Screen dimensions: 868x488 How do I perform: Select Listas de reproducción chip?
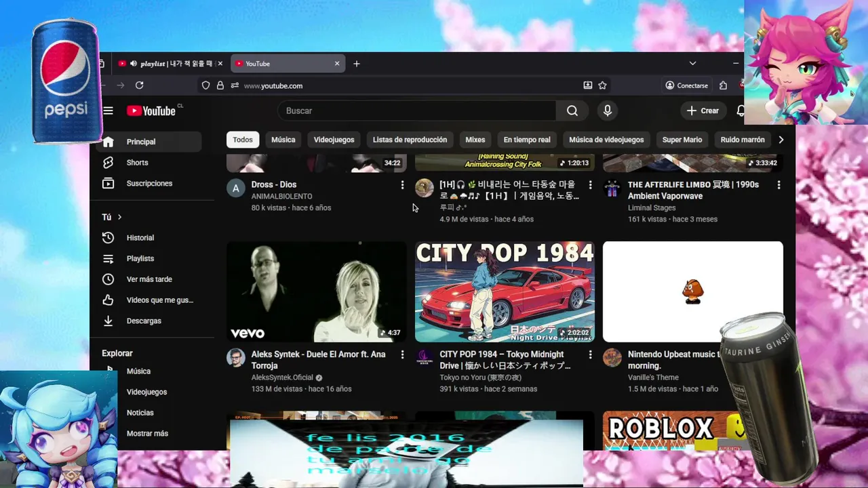click(410, 140)
